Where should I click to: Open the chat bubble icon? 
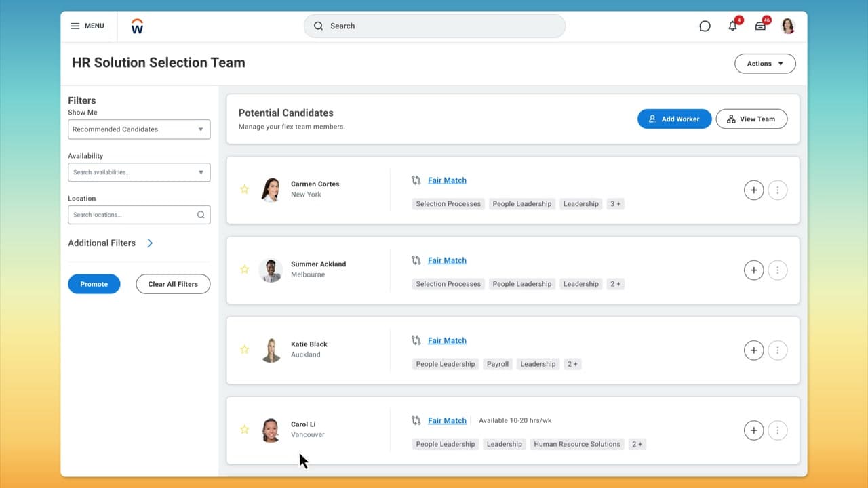pyautogui.click(x=705, y=26)
